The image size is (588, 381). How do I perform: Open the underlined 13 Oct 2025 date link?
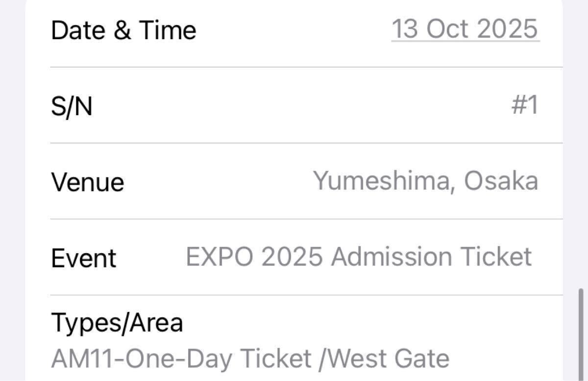(465, 29)
